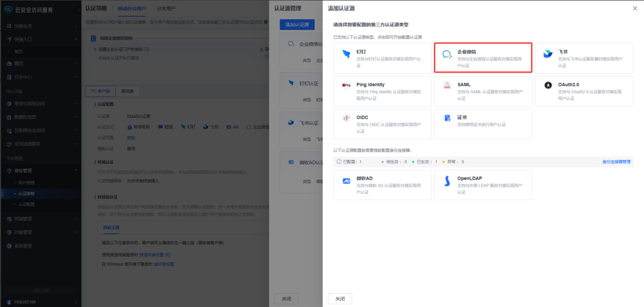The height and width of the screenshot is (307, 644).
Task: Click 飞书认证 icon in 认证源管理 panel
Action: click(291, 123)
